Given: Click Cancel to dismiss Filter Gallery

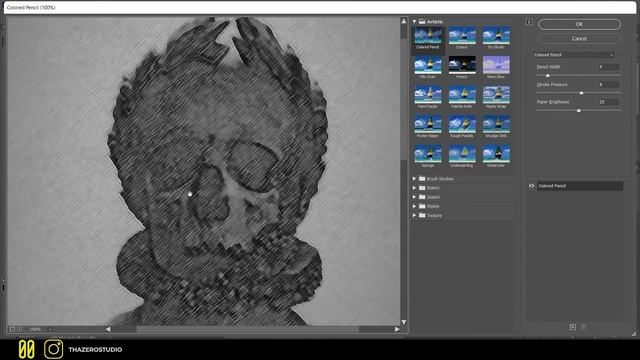Looking at the screenshot, I should click(x=579, y=38).
